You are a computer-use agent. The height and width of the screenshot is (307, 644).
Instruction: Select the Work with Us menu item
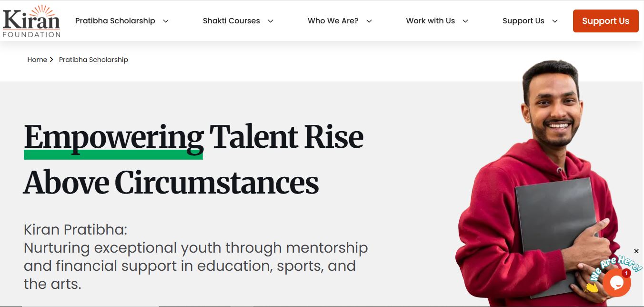[430, 21]
